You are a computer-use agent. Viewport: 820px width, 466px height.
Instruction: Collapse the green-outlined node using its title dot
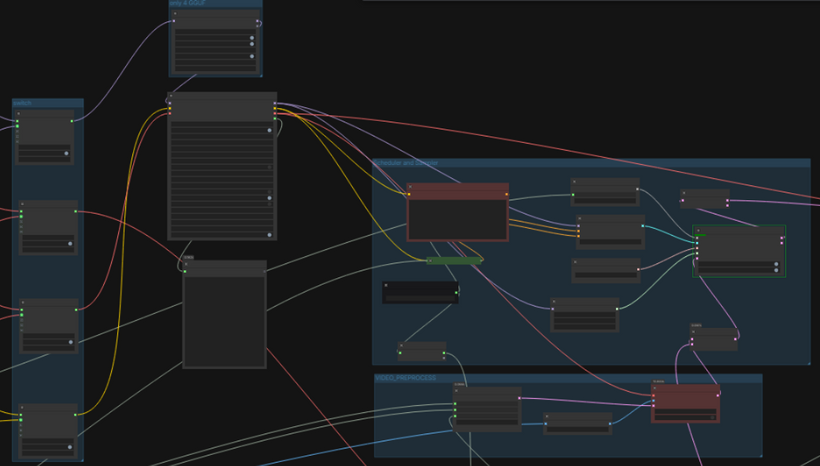699,232
